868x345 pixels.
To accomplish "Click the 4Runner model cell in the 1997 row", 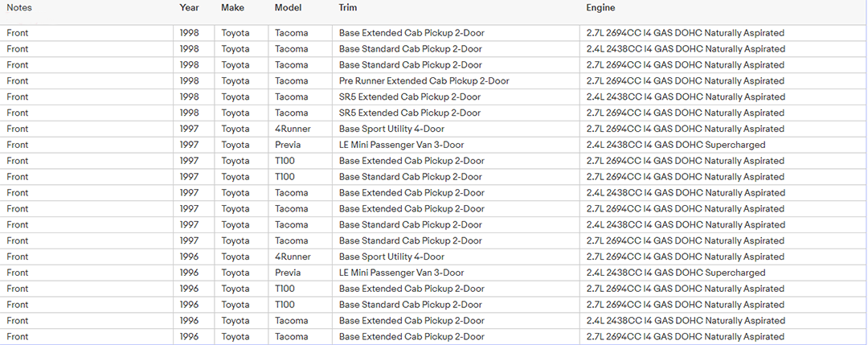I will [293, 129].
